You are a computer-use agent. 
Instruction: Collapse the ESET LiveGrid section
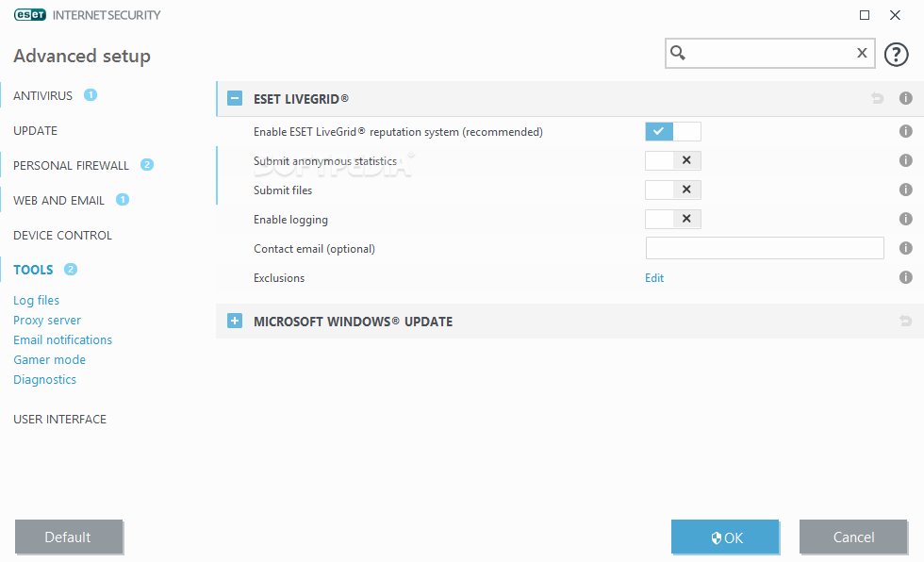235,98
